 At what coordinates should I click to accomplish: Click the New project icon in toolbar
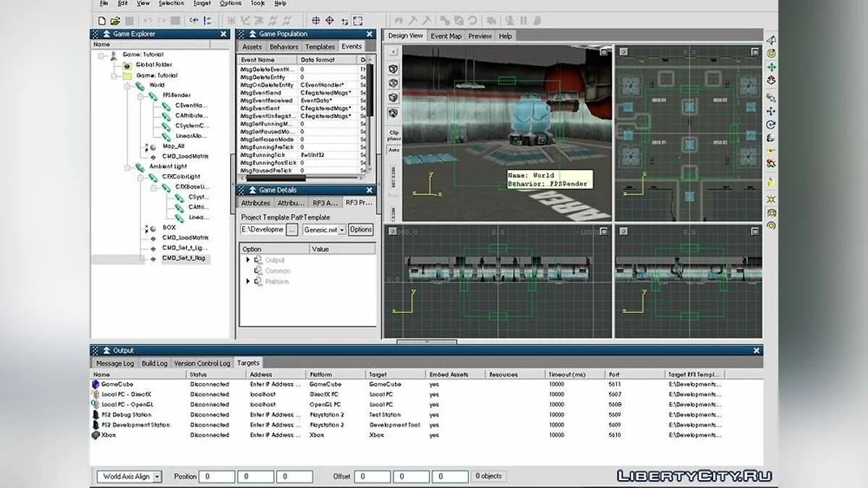click(x=102, y=21)
